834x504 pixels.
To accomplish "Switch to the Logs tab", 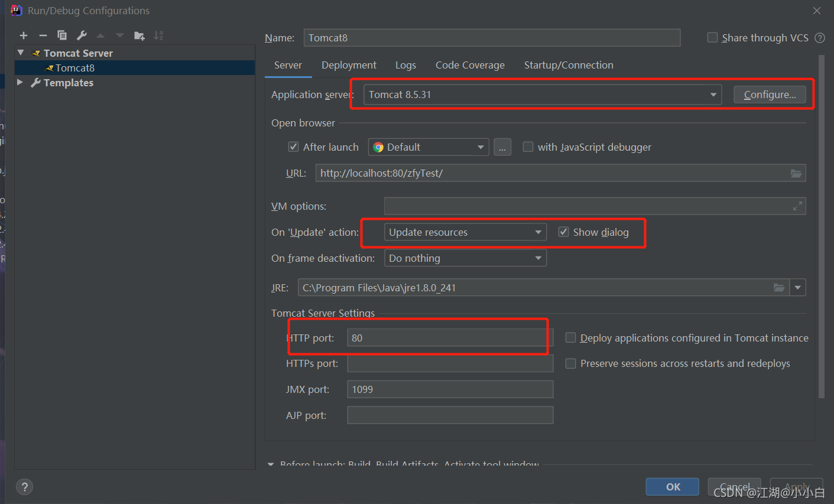I will [405, 65].
